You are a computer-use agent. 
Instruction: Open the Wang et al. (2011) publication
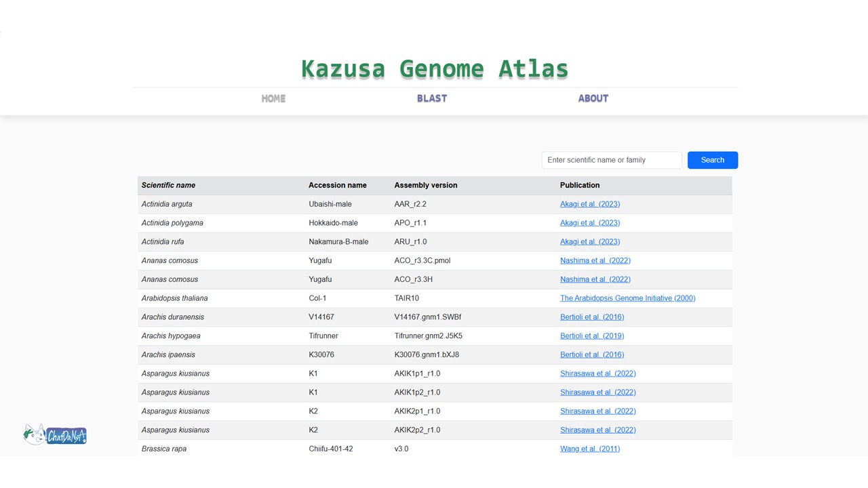pos(589,449)
